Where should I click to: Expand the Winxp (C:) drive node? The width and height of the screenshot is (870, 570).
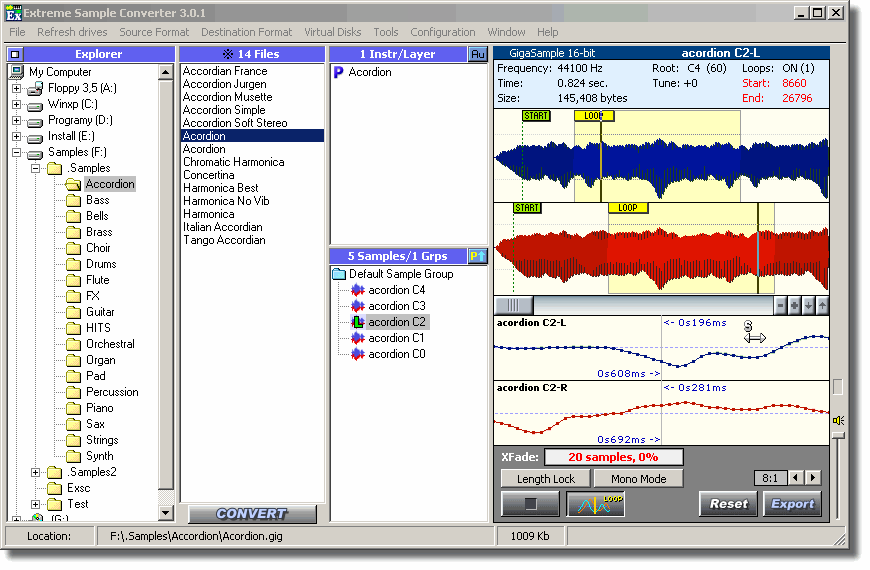17,104
